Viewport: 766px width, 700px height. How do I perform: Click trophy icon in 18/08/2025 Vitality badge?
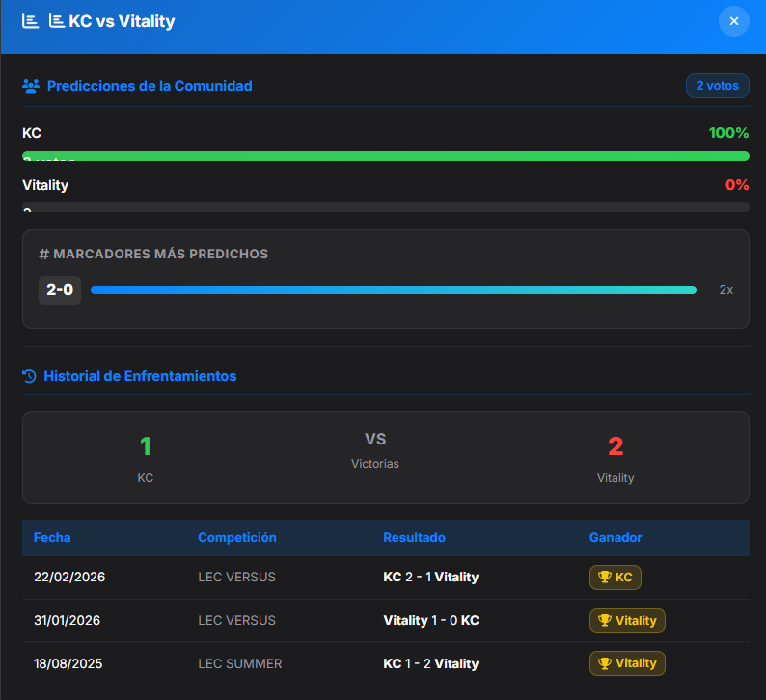click(605, 663)
